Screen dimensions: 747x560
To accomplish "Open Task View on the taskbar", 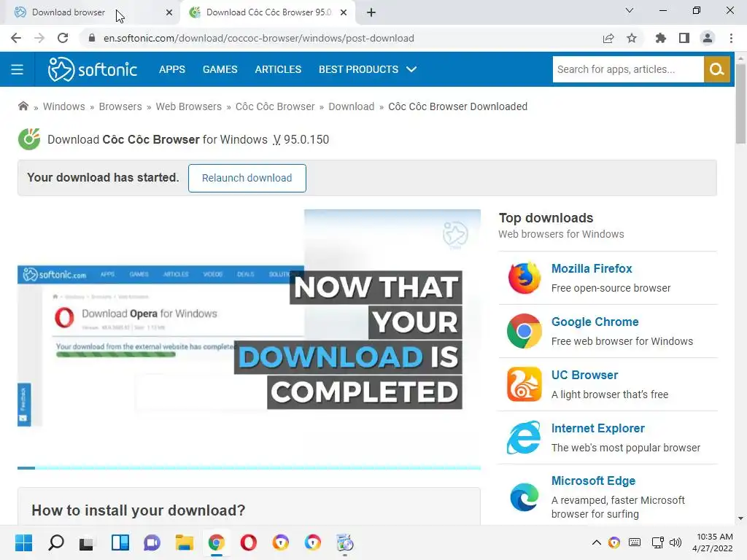I will (86, 542).
